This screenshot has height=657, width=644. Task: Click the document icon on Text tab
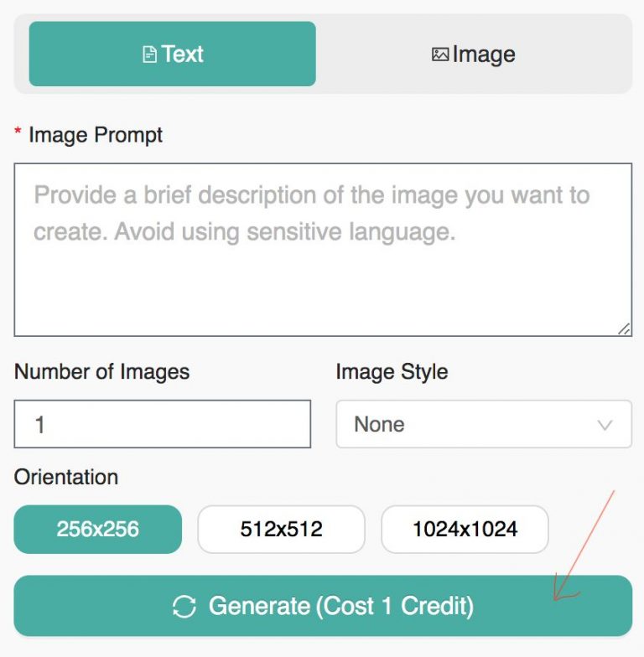click(149, 54)
